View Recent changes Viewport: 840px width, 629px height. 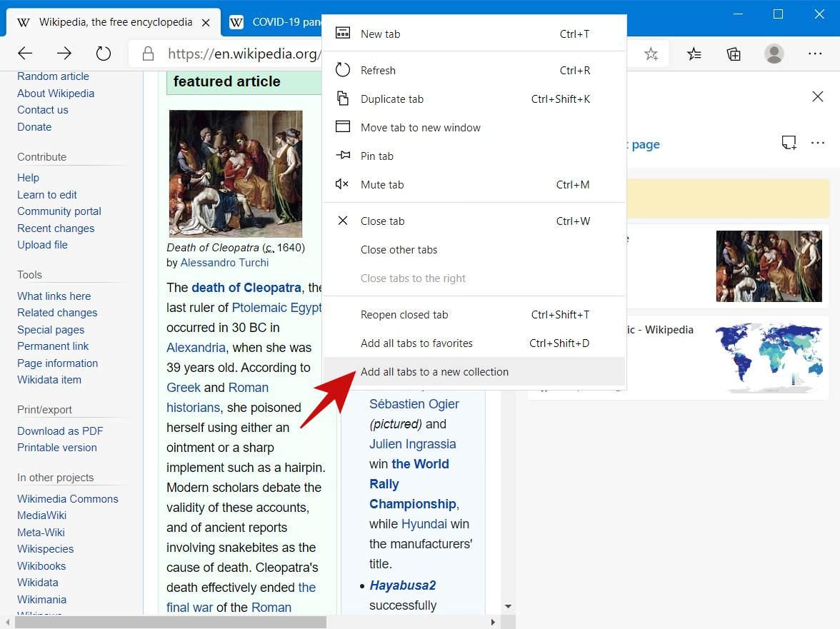[56, 228]
